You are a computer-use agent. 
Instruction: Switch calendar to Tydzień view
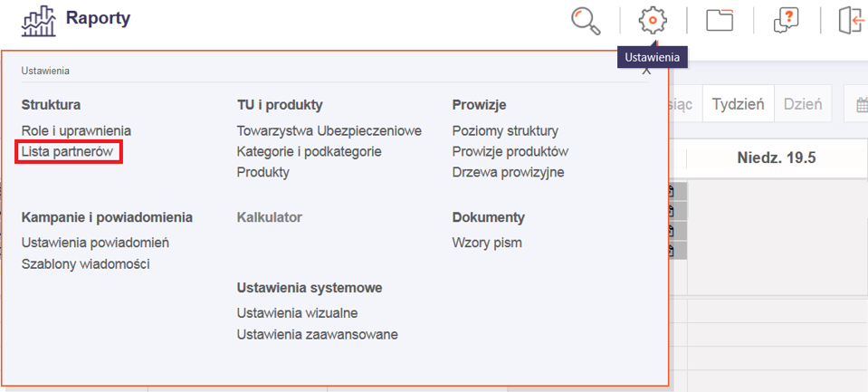coord(738,103)
